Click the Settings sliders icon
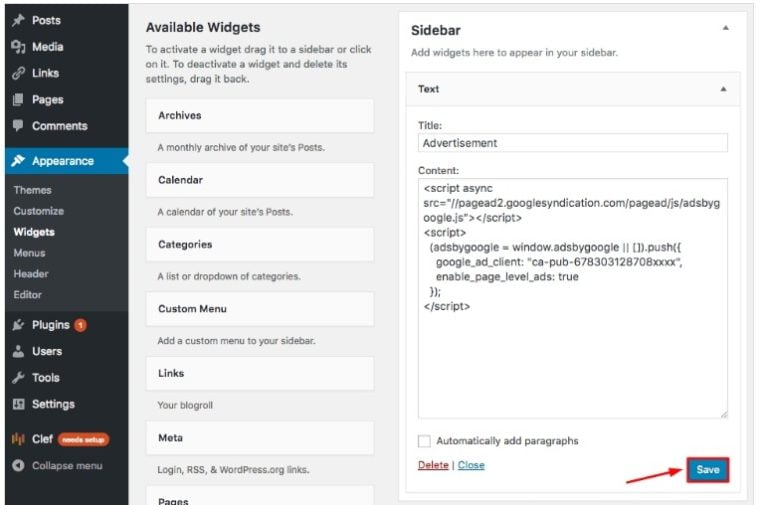The image size is (768, 505). 19,404
